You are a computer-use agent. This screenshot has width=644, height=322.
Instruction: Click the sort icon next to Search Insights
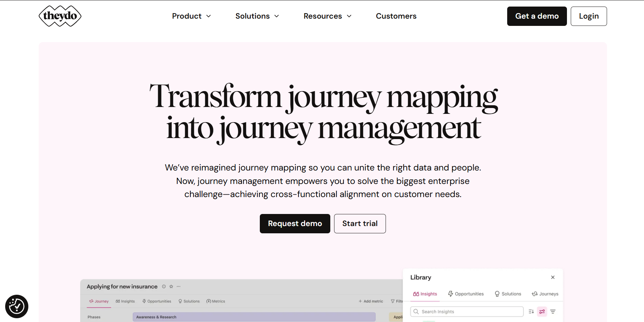[x=531, y=311]
